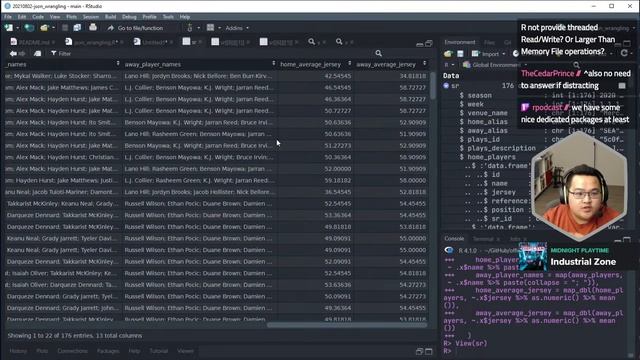Open the Debug menu
This screenshot has height=360, width=640.
[129, 17]
